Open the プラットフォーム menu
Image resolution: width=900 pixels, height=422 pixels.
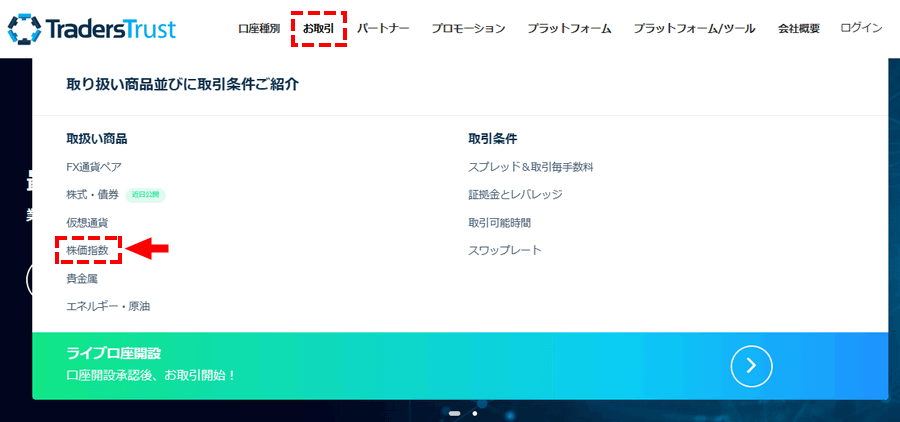pos(569,29)
